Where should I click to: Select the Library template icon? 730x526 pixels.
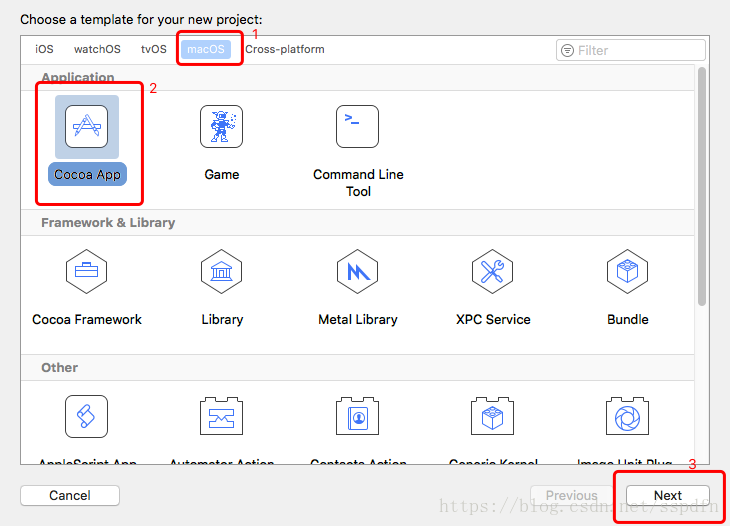tap(222, 271)
